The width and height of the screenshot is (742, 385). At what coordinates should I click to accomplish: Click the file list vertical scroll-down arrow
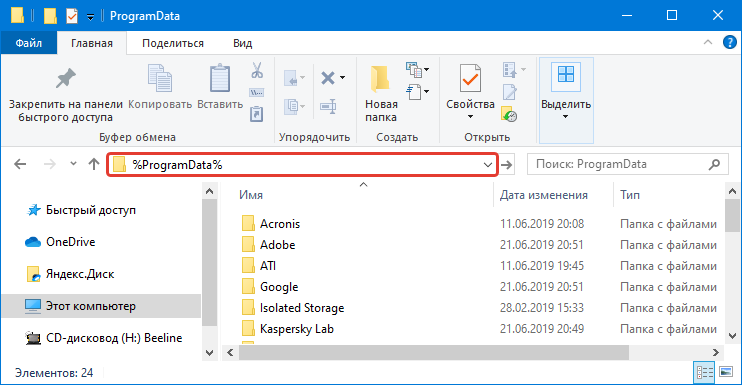click(x=733, y=336)
